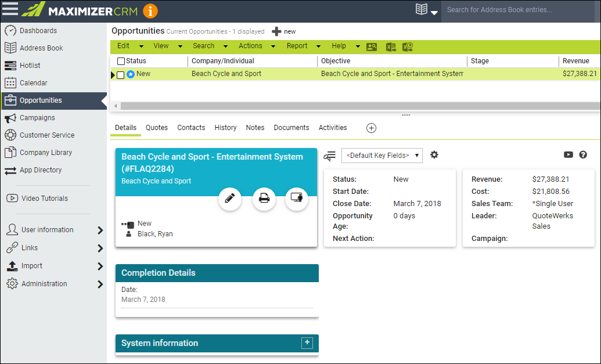This screenshot has height=364, width=601.
Task: Click the printer icon on opportunity card
Action: pos(264,199)
